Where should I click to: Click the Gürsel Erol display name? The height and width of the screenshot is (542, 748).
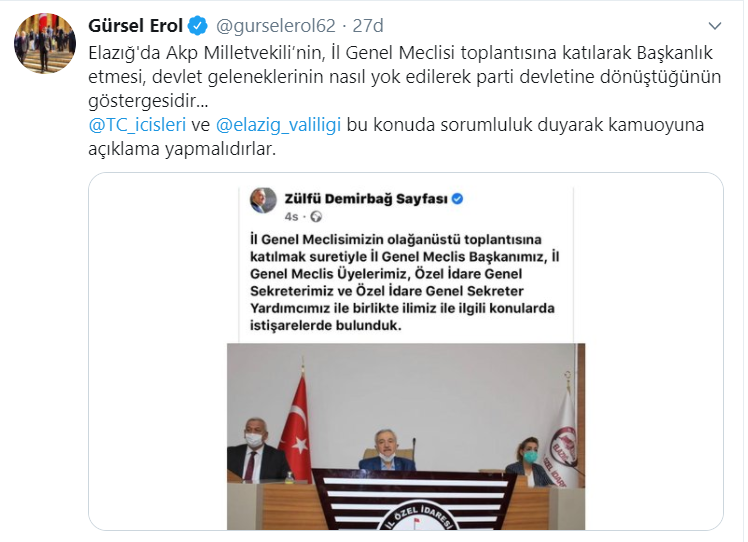(135, 26)
